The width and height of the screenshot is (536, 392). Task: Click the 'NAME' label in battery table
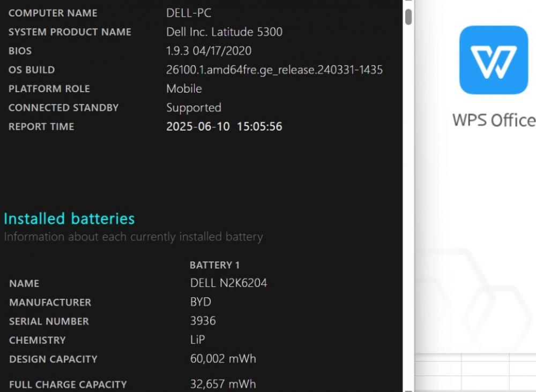coord(24,283)
